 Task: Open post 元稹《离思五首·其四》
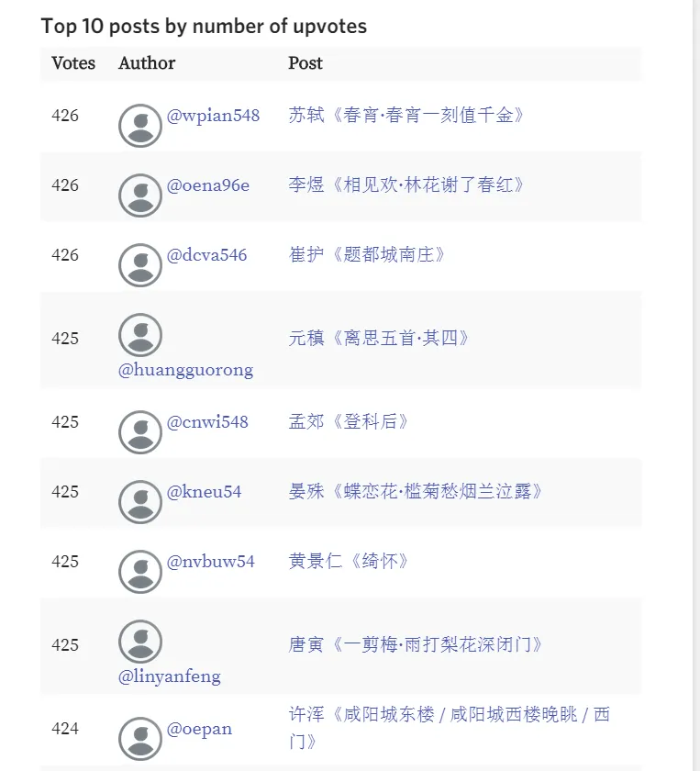pos(379,339)
